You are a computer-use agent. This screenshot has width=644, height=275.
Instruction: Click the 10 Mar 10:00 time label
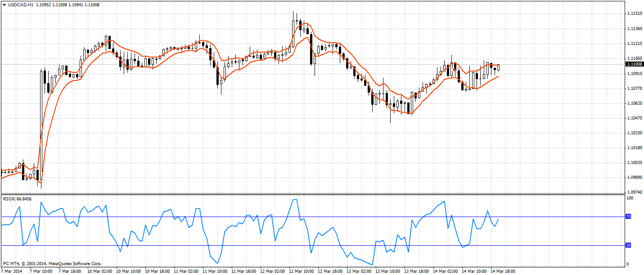[x=129, y=271]
